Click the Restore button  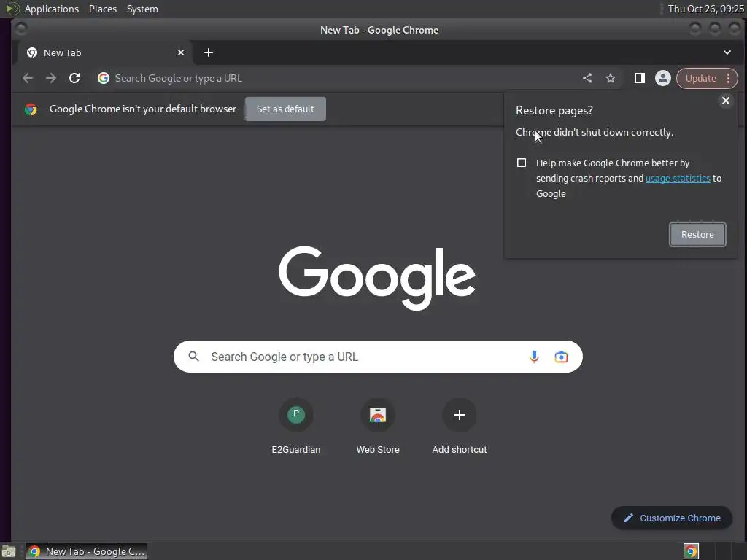tap(697, 234)
